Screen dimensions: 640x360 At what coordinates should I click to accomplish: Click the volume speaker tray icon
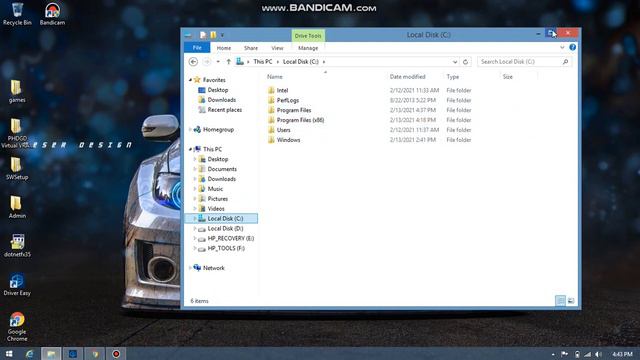pos(598,354)
